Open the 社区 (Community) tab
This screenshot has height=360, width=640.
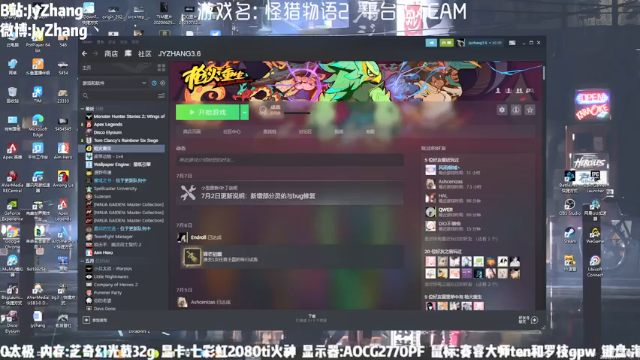click(x=144, y=53)
